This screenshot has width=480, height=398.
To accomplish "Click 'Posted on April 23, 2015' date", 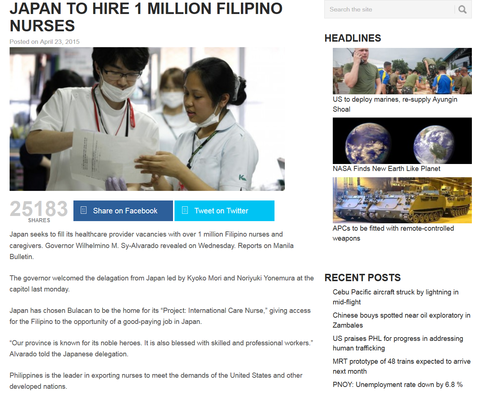I will click(44, 42).
